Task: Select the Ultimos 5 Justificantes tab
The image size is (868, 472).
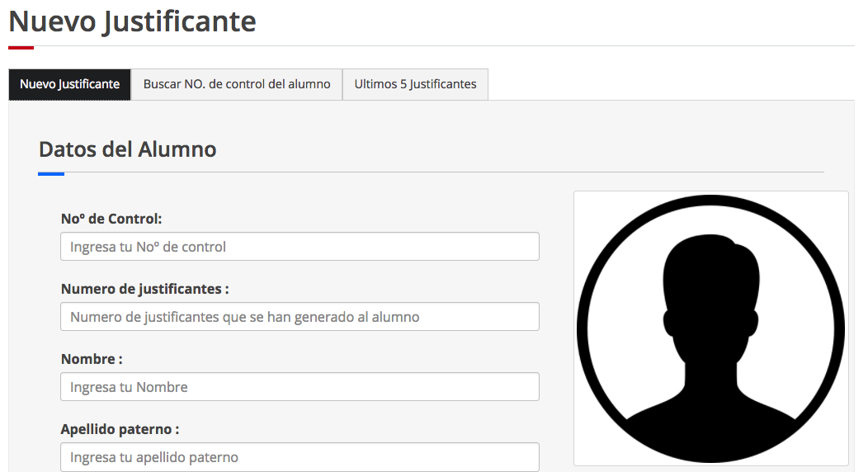Action: coord(415,84)
